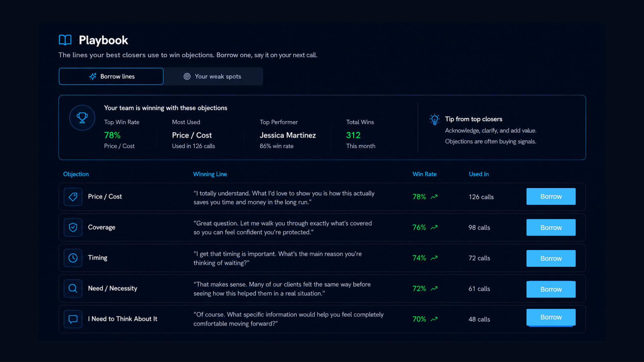This screenshot has width=644, height=362.
Task: Click the trophy icon in the team summary
Action: pyautogui.click(x=82, y=118)
